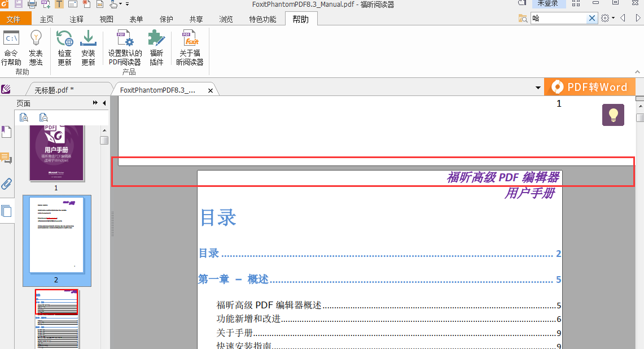
Task: Select page 1 thumbnail with purple cover
Action: tap(56, 154)
